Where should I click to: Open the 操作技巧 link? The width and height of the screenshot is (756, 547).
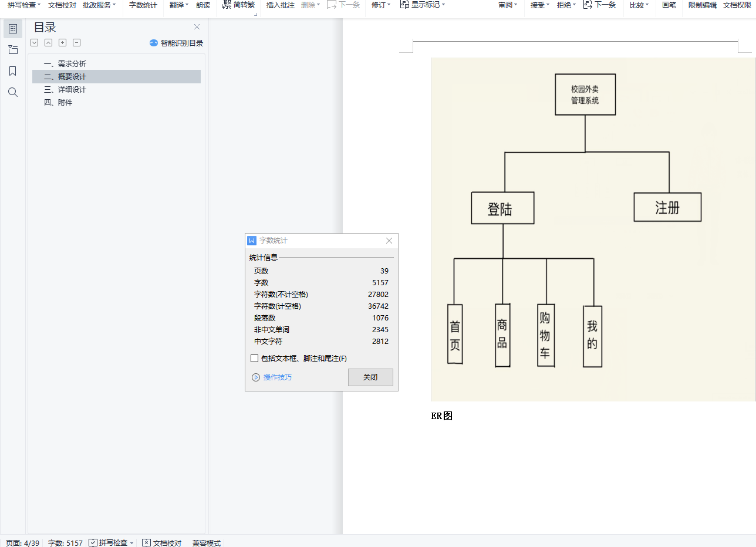click(278, 377)
